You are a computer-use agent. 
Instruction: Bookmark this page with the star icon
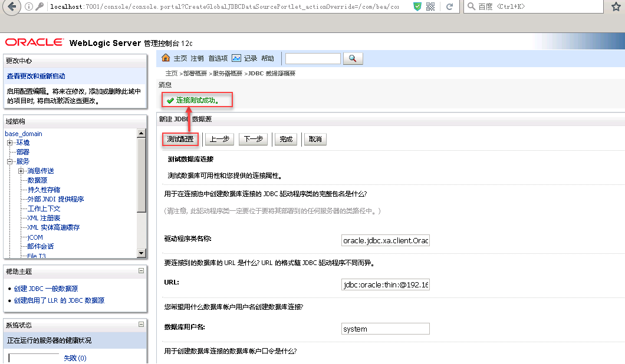coord(616,6)
